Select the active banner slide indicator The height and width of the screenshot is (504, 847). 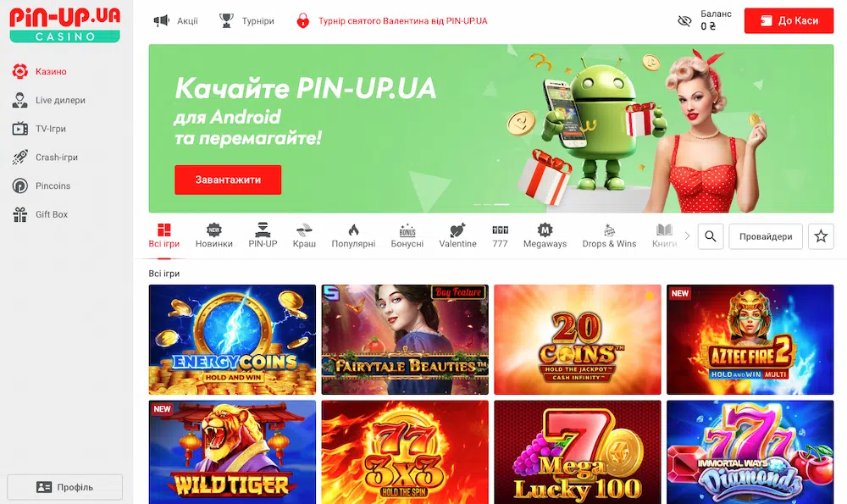tap(501, 204)
